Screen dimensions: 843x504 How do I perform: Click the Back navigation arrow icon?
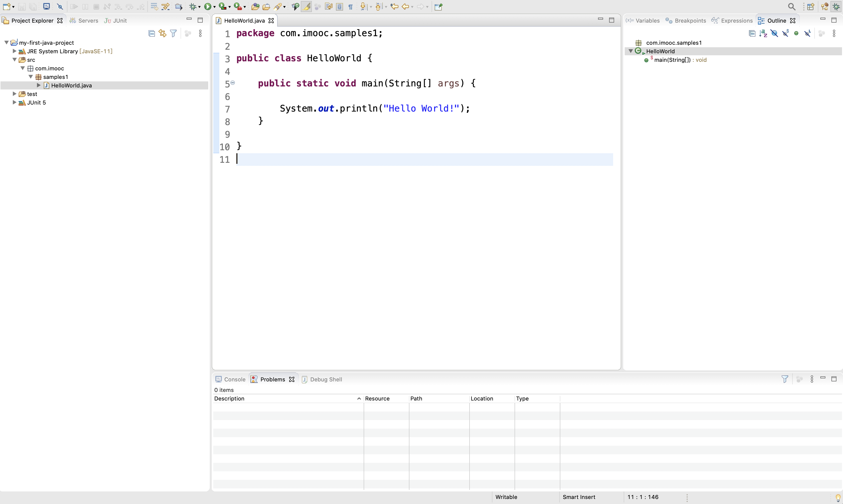(405, 7)
